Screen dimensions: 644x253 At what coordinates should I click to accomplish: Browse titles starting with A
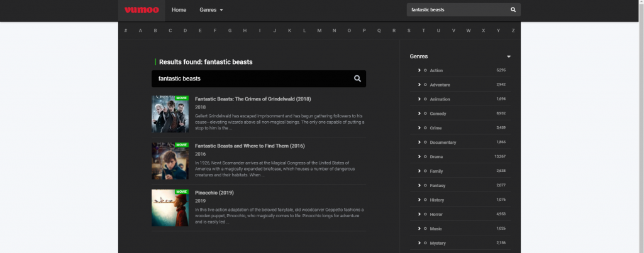(140, 31)
